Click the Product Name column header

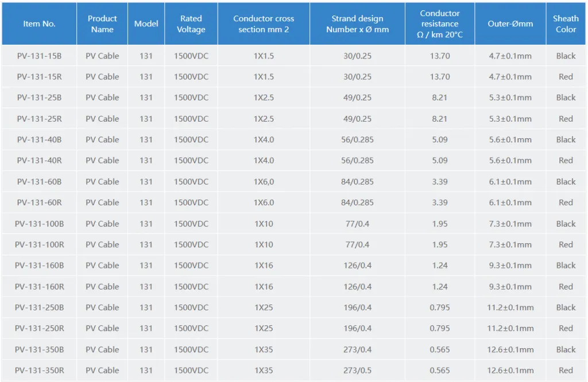point(102,24)
